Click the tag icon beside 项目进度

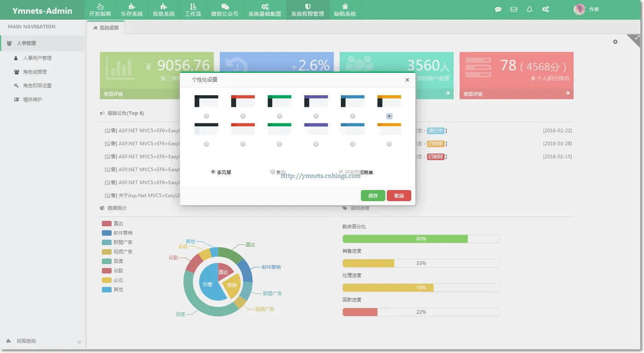tap(345, 208)
